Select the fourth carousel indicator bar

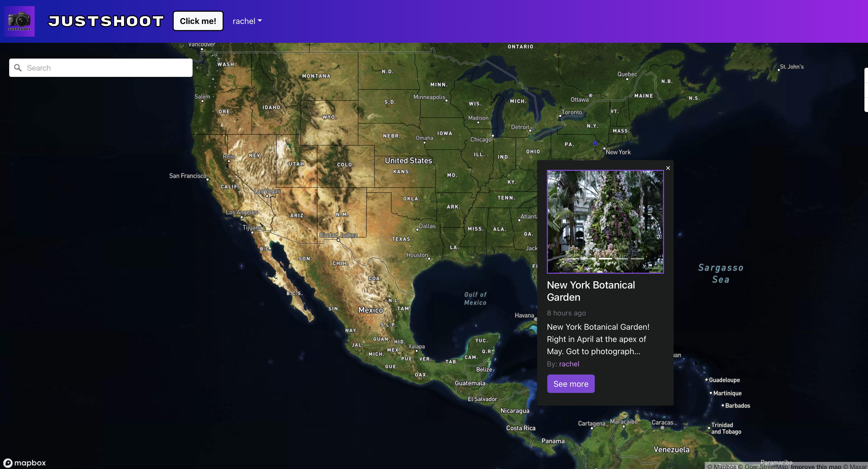[x=621, y=258]
